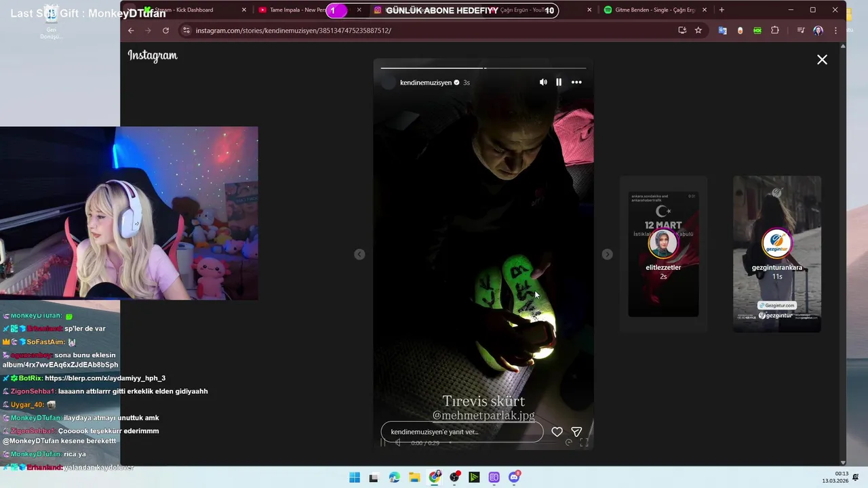
Task: Open the elitlezzetler story preview
Action: tap(663, 254)
